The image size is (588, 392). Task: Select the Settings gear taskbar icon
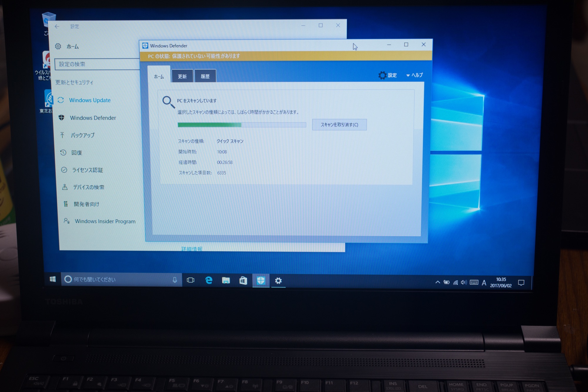click(x=278, y=281)
